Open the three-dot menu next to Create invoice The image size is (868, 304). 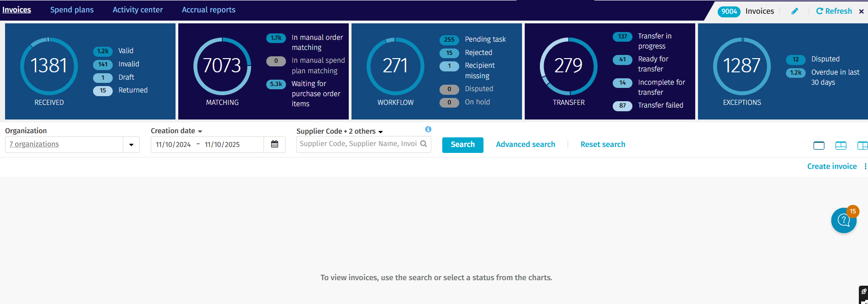(x=865, y=167)
